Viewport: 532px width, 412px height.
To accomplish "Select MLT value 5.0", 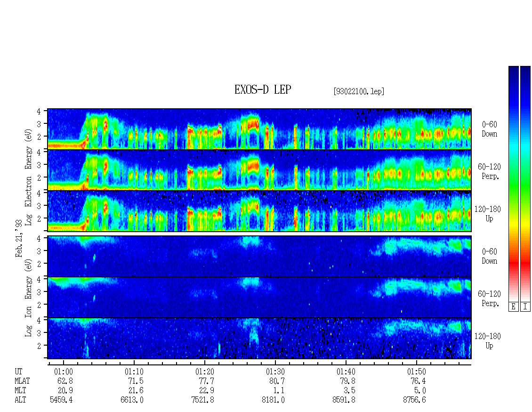I will point(420,391).
